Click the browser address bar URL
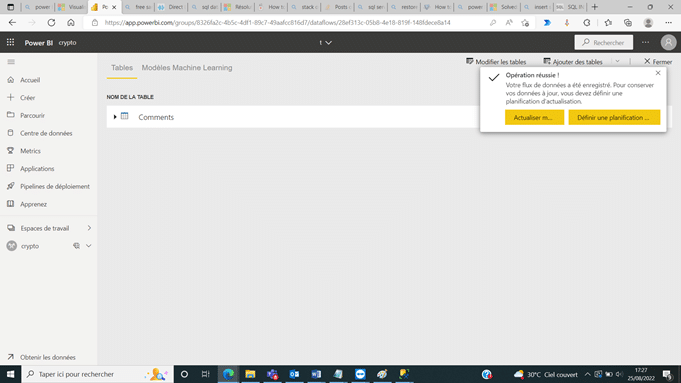 coord(277,23)
